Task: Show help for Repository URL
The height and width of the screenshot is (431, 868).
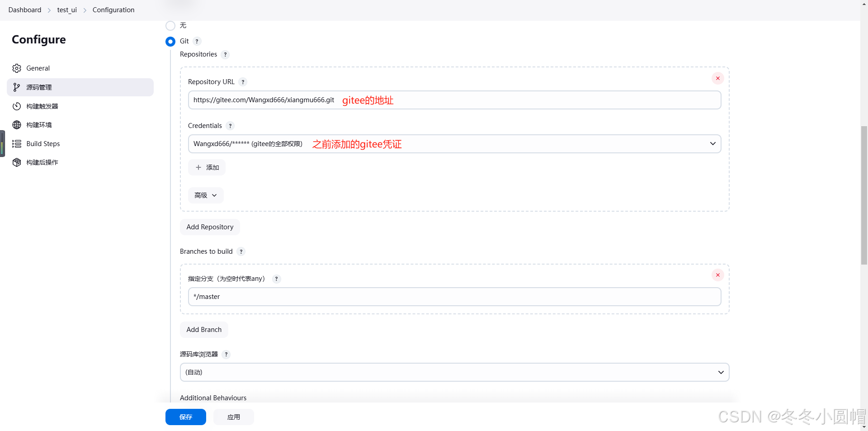Action: [x=243, y=82]
